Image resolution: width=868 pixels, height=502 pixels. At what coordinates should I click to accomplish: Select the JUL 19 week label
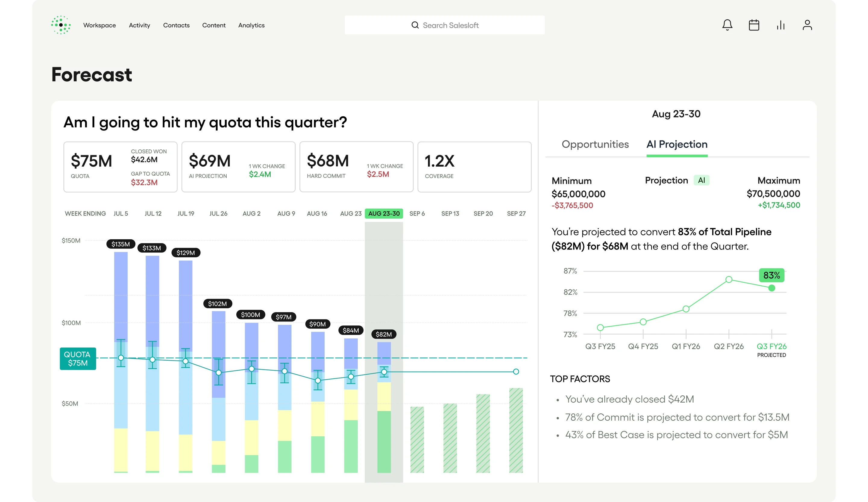(x=186, y=213)
